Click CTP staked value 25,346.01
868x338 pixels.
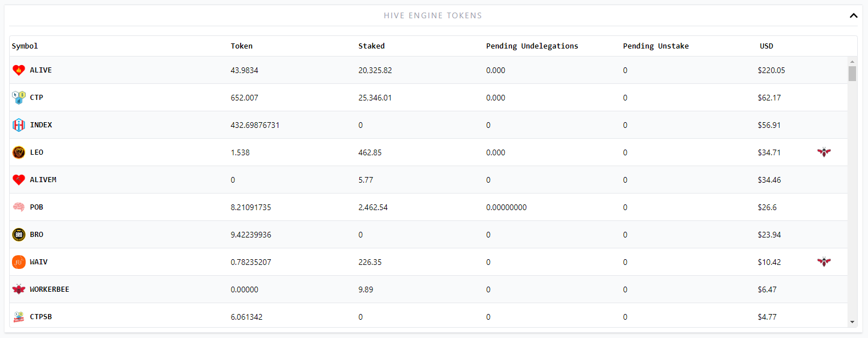(375, 98)
